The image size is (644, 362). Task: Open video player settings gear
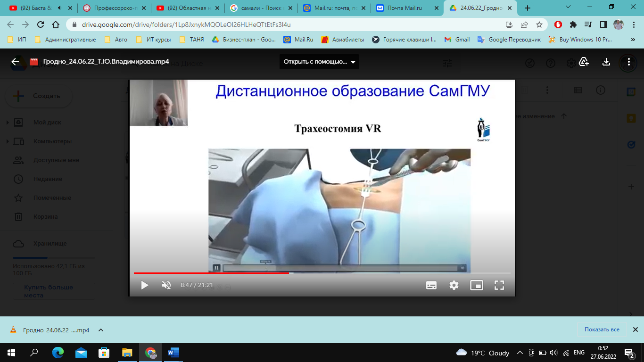point(454,285)
